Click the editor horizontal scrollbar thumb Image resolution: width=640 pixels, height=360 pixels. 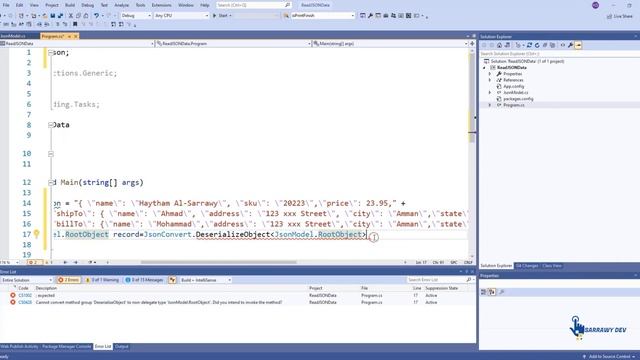click(x=218, y=262)
